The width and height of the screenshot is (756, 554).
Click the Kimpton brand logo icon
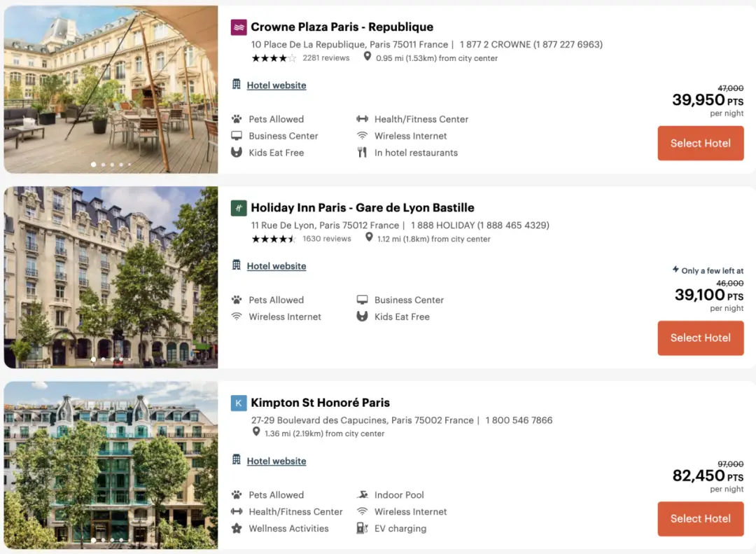pyautogui.click(x=239, y=403)
